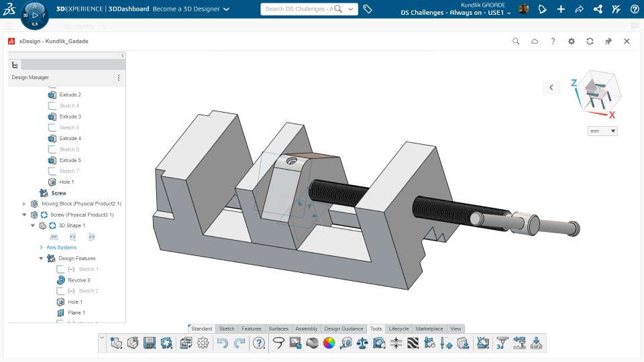Switch to the Assembly tab

click(x=307, y=328)
